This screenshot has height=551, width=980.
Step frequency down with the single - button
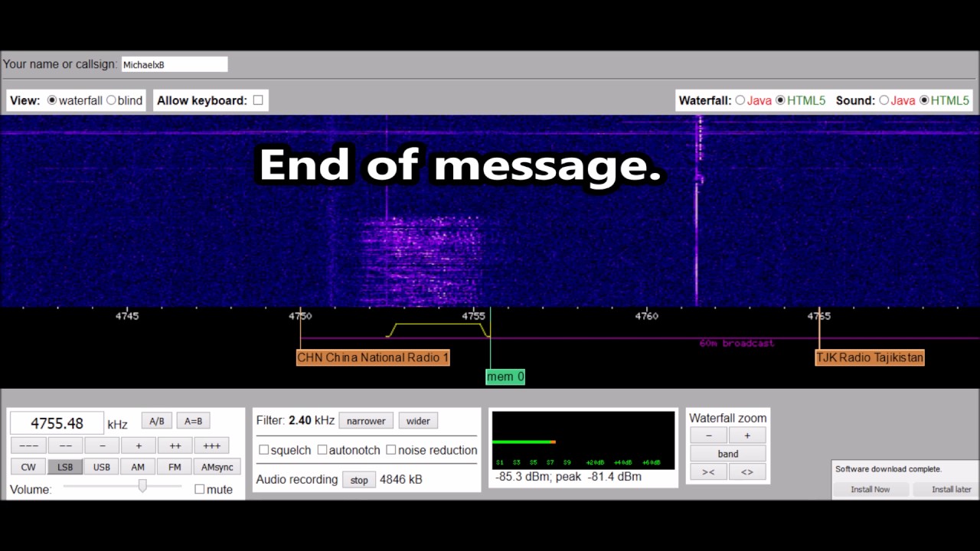point(102,445)
